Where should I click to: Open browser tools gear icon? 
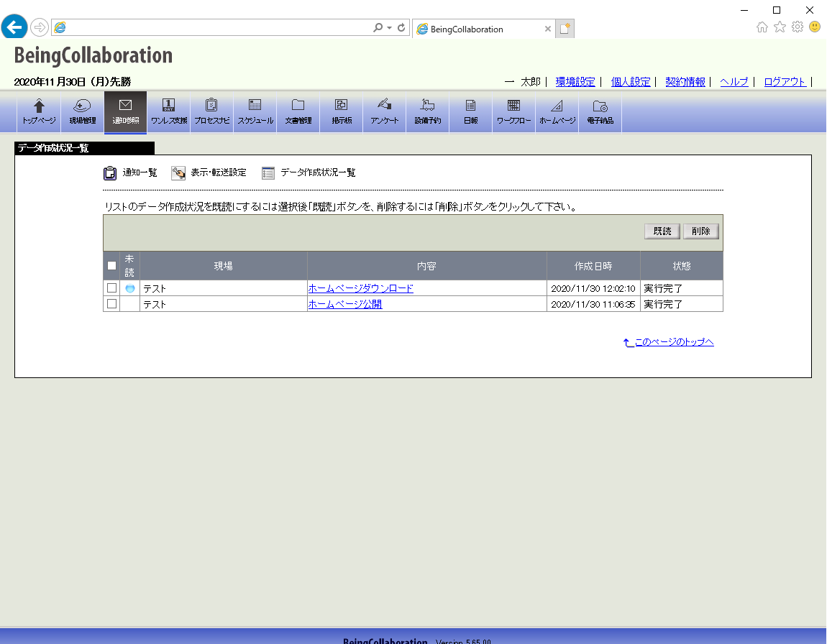[798, 27]
